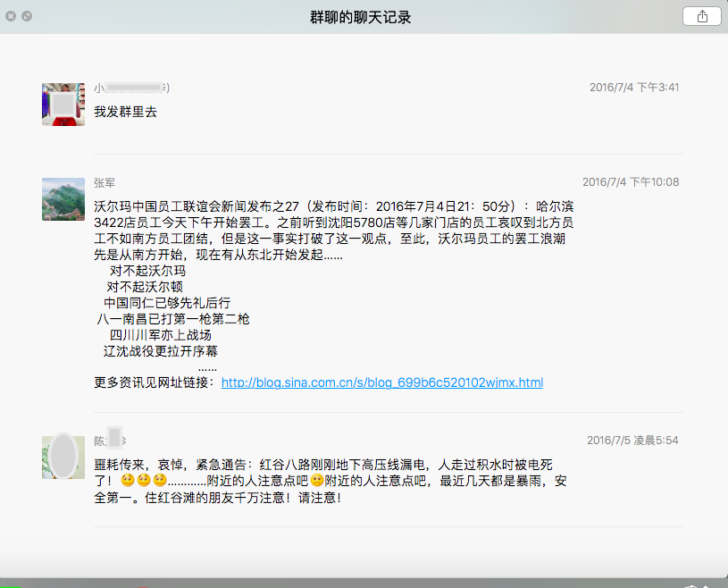
Task: Click the share icon button in title bar
Action: pos(701,17)
